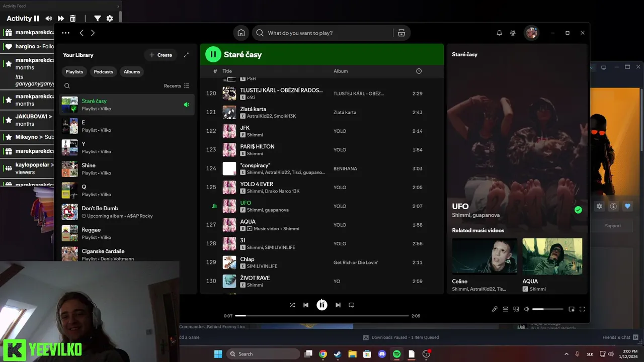
Task: Click the Create button in library
Action: tap(160, 55)
